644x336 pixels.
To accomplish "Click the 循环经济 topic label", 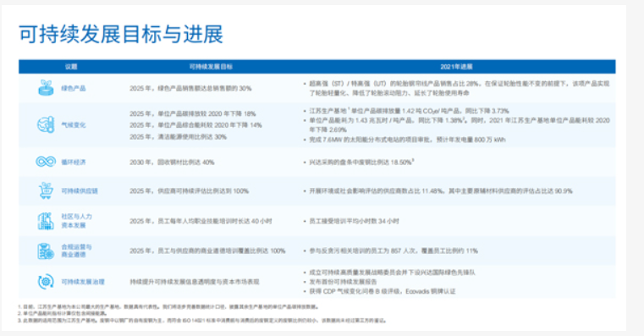I will click(74, 162).
